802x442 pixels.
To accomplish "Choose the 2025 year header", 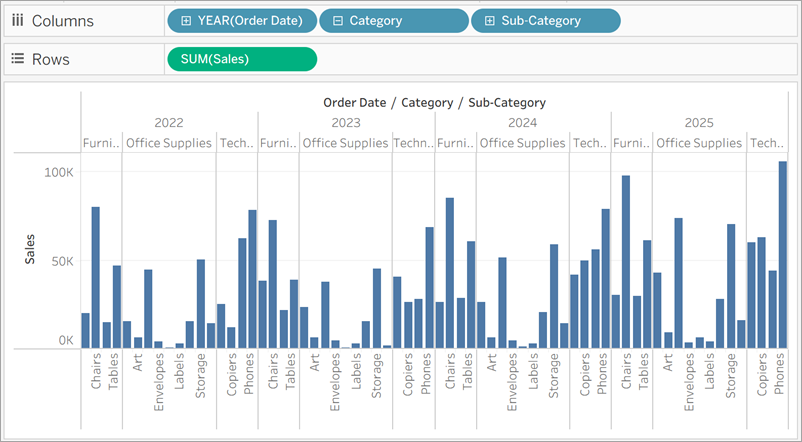I will coord(699,123).
